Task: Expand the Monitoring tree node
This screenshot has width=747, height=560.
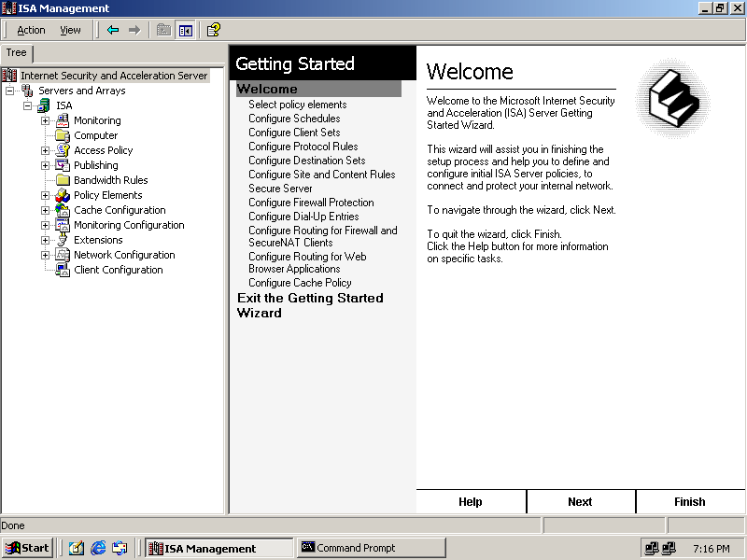Action: click(x=45, y=120)
